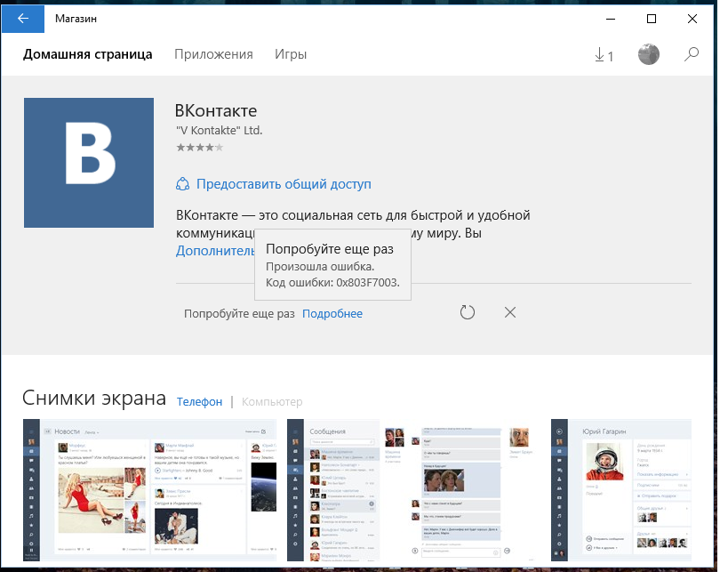Click the share icon beside Предоставить общий доступ
The width and height of the screenshot is (728, 572).
tap(182, 184)
